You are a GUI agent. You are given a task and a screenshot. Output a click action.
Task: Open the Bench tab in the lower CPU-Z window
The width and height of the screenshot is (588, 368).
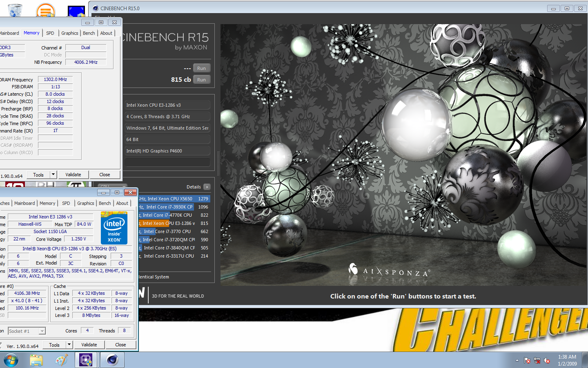point(105,203)
